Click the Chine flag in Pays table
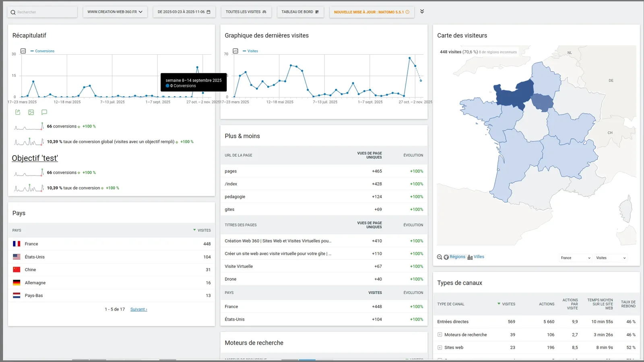 tap(17, 269)
